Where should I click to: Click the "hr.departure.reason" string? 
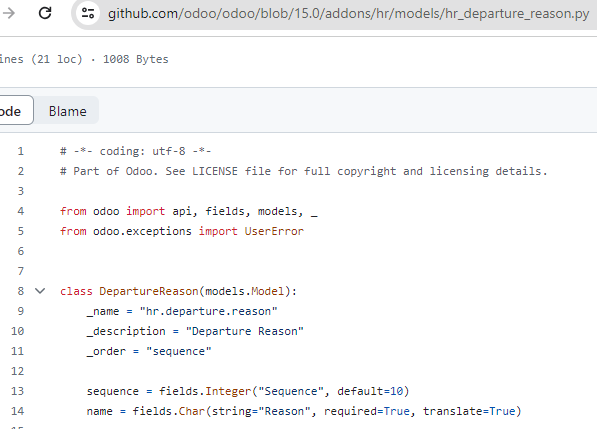point(208,311)
